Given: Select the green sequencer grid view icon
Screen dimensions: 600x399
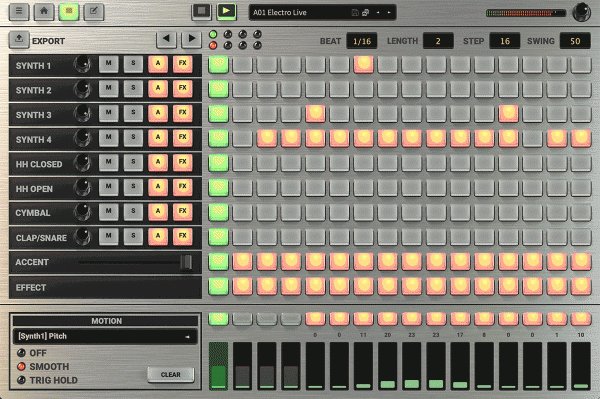Looking at the screenshot, I should 69,11.
